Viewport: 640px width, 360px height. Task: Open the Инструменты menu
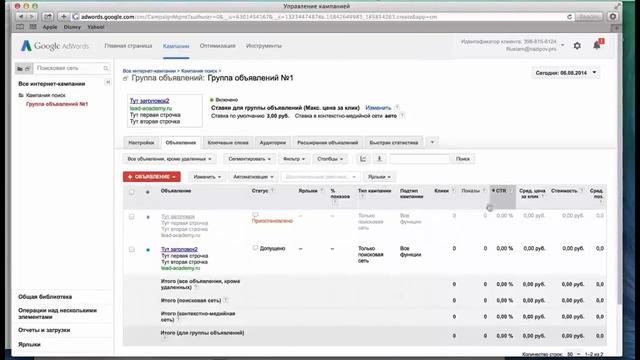(x=264, y=46)
